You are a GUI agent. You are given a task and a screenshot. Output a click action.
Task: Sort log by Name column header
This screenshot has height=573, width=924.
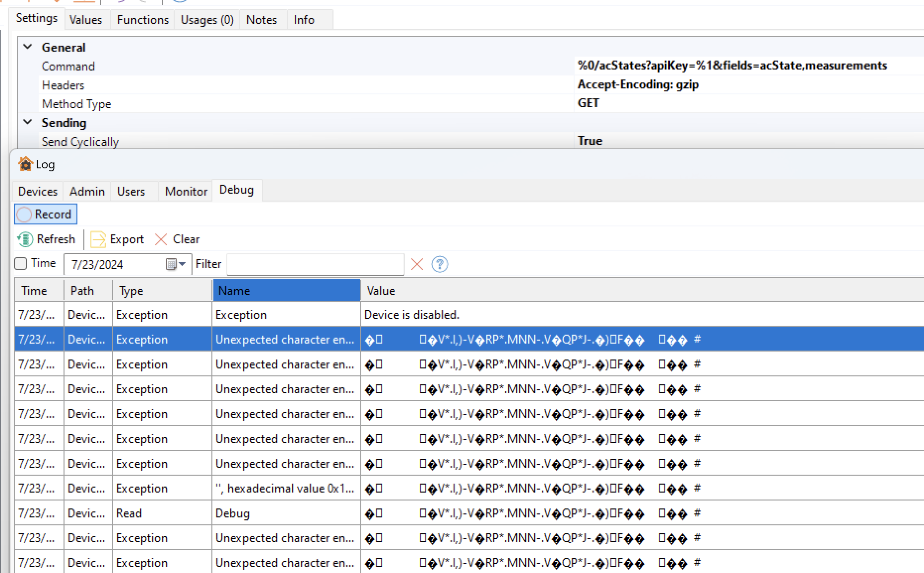pyautogui.click(x=286, y=291)
